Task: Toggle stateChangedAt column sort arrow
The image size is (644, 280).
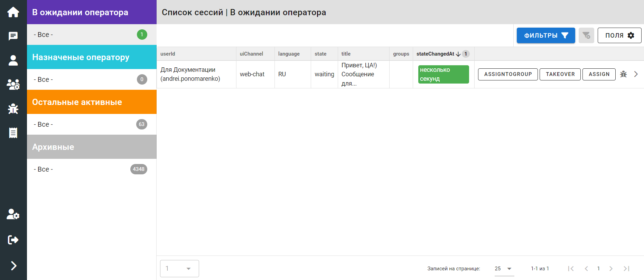Action: (x=458, y=54)
